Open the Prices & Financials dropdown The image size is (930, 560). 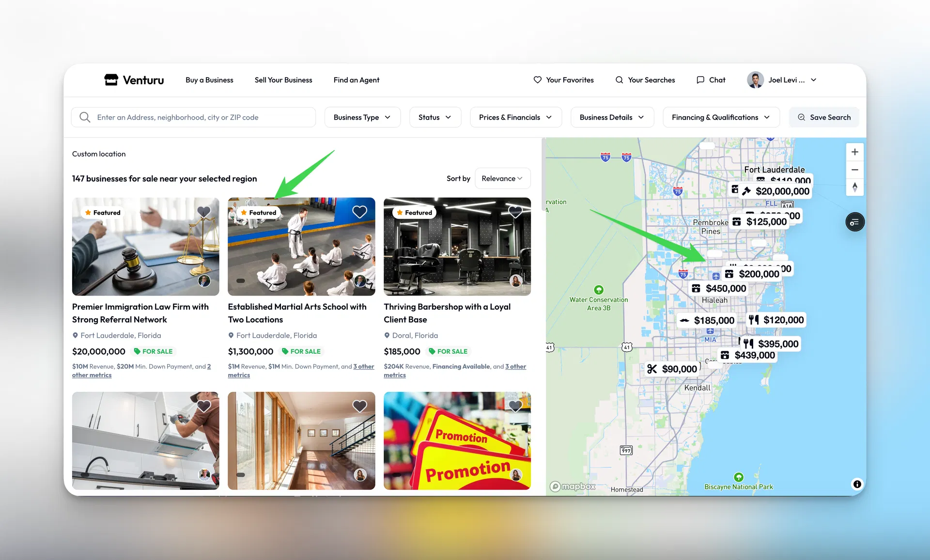pos(515,117)
